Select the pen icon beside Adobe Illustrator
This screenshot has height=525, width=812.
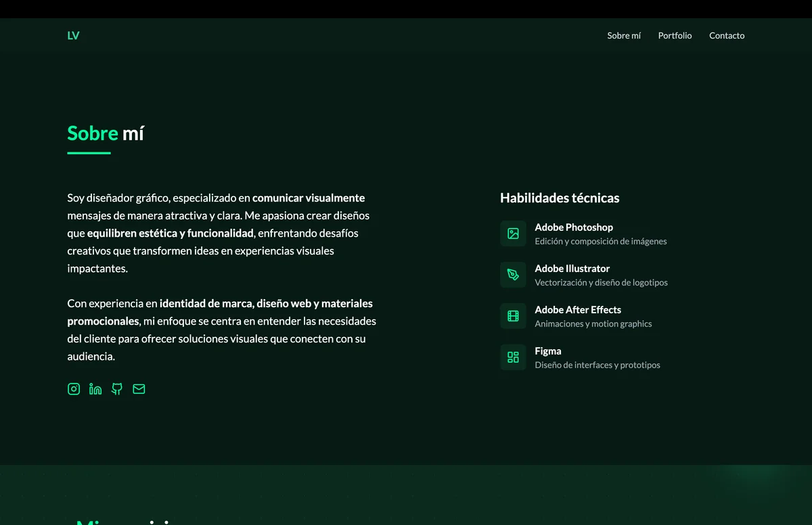point(513,275)
